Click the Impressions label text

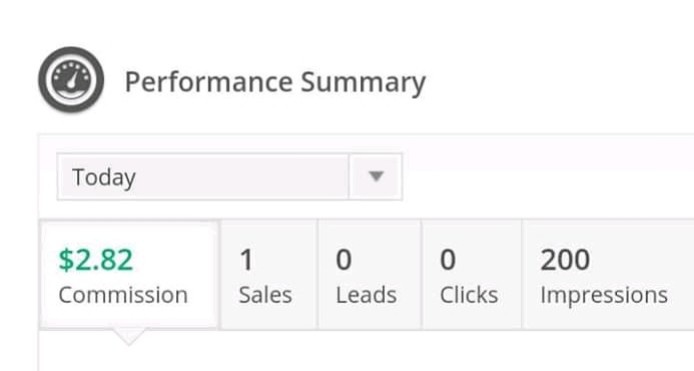pyautogui.click(x=604, y=295)
